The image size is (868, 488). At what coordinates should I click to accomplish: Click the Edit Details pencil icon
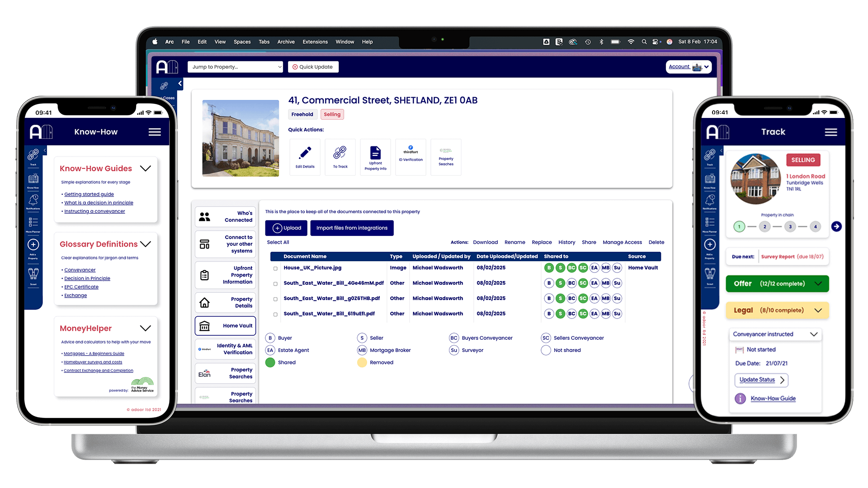coord(305,153)
